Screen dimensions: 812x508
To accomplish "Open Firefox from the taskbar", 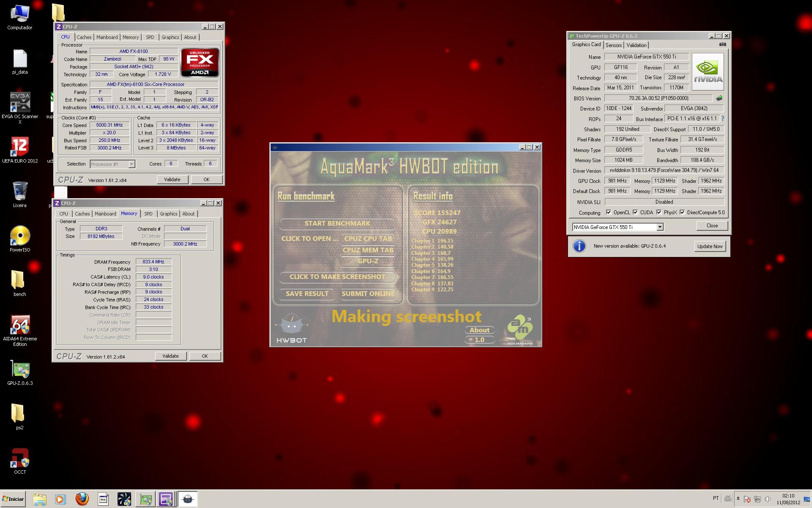I will click(x=82, y=499).
